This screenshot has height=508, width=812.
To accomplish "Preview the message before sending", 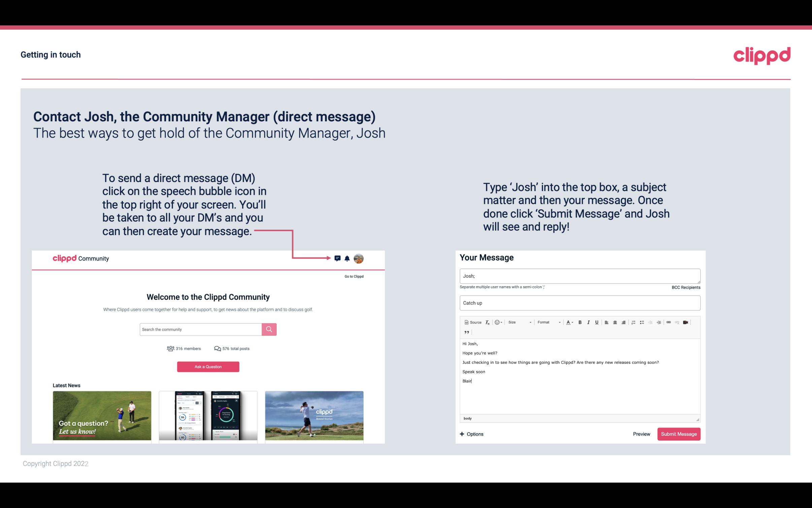I will 641,434.
